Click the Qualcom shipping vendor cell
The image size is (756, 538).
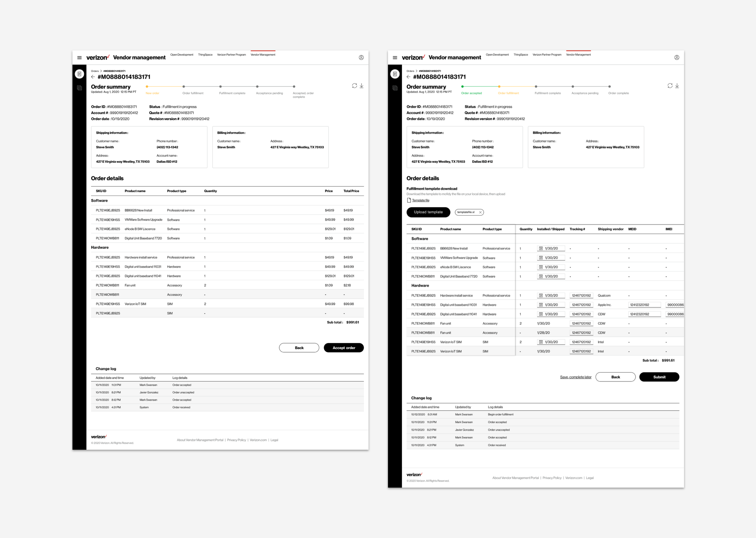[x=604, y=296]
